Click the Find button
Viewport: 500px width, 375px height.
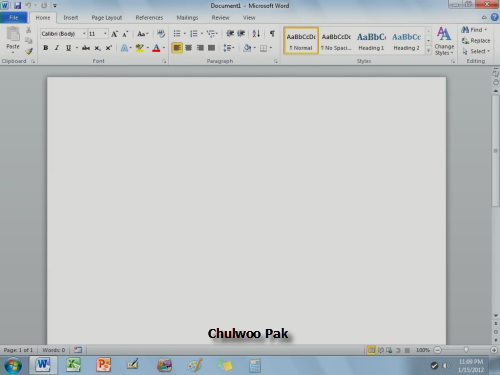pyautogui.click(x=474, y=30)
